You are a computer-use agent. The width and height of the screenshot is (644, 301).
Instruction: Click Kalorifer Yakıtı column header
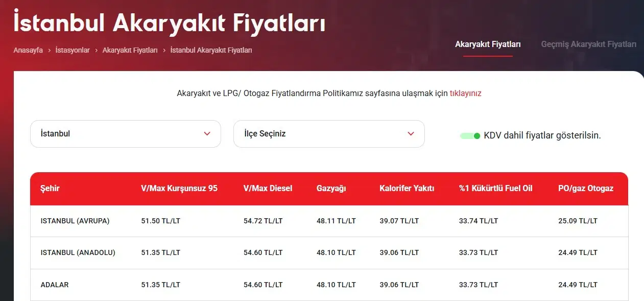click(x=407, y=188)
